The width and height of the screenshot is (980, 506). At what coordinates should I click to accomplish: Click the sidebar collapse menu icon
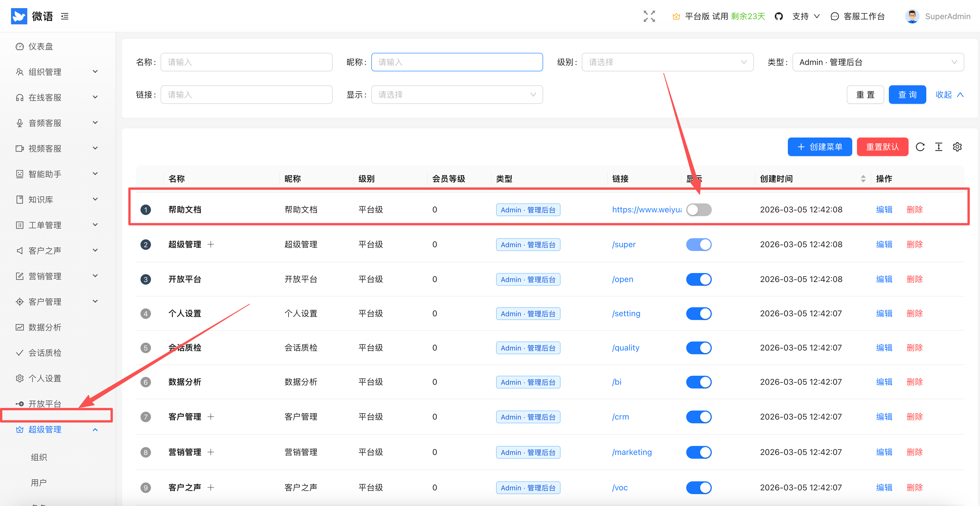[x=65, y=16]
